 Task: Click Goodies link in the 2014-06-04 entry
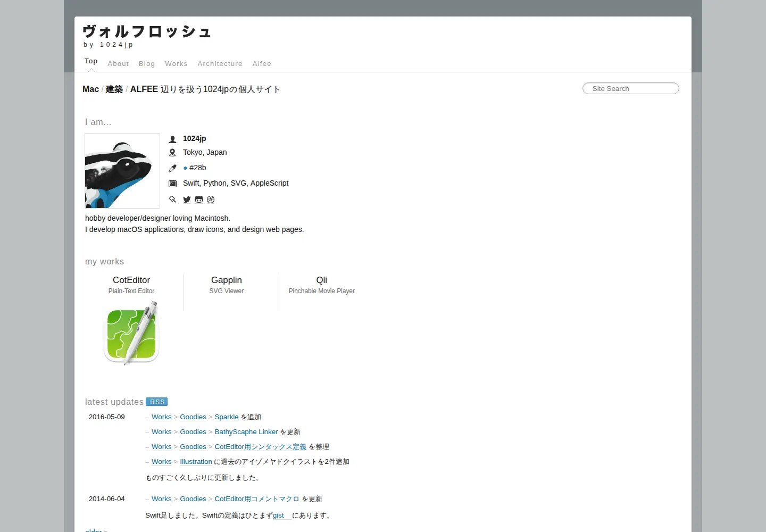point(193,499)
